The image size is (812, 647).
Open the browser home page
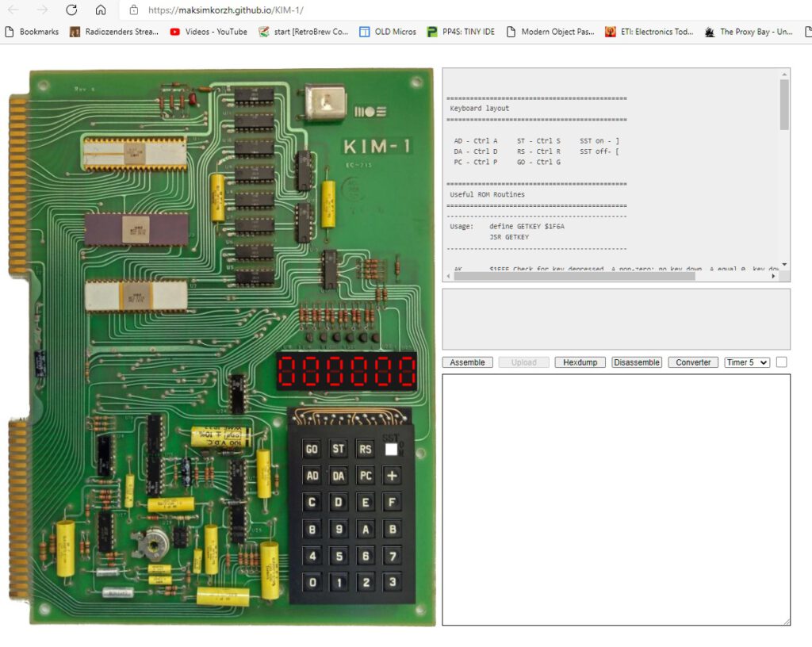(101, 10)
